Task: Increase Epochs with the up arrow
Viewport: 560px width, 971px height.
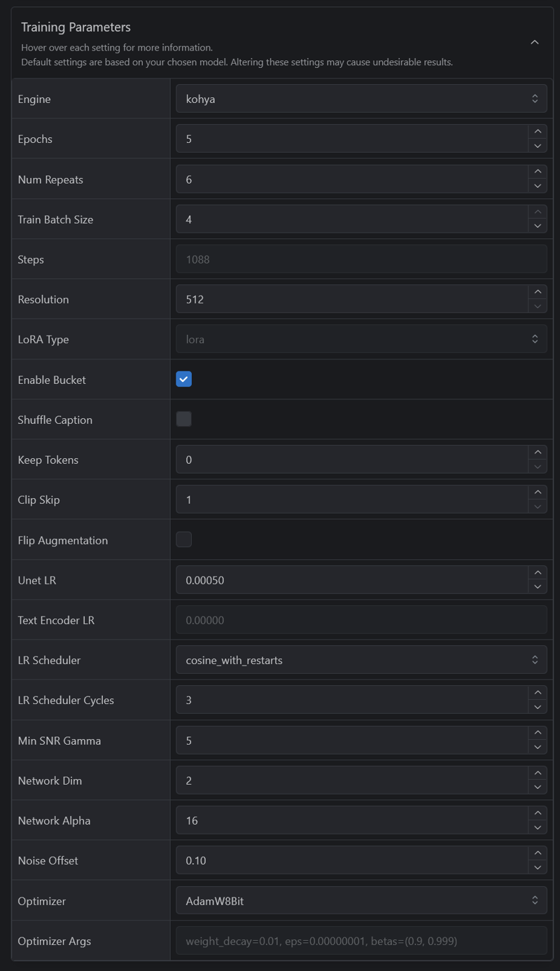Action: pos(537,132)
